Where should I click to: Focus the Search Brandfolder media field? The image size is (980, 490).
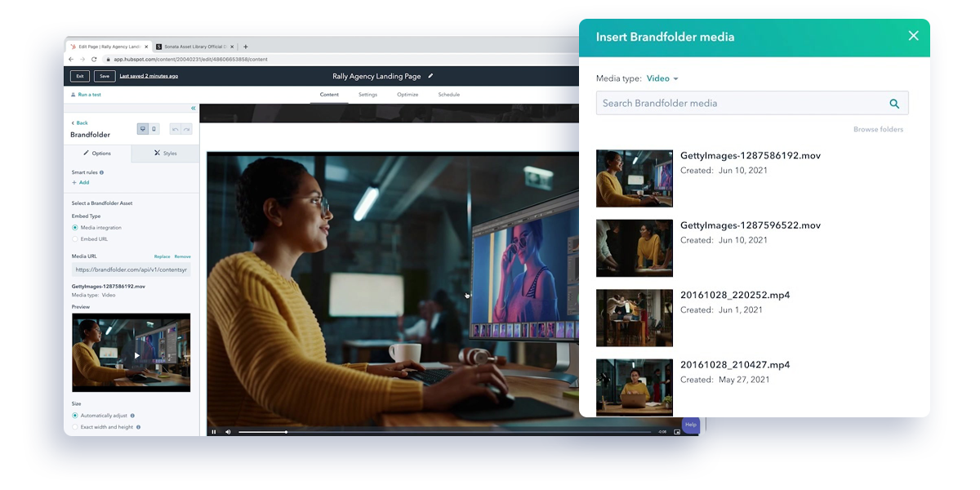[x=752, y=103]
